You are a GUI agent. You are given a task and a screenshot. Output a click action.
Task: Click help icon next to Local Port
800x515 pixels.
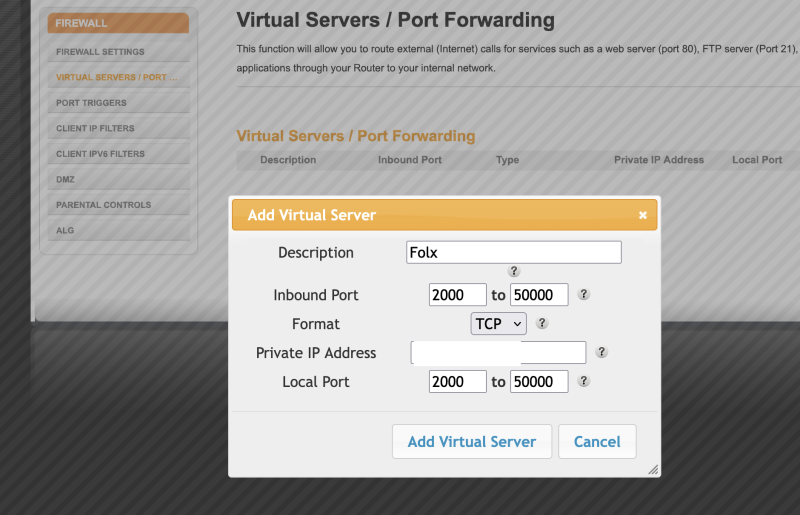coord(584,381)
